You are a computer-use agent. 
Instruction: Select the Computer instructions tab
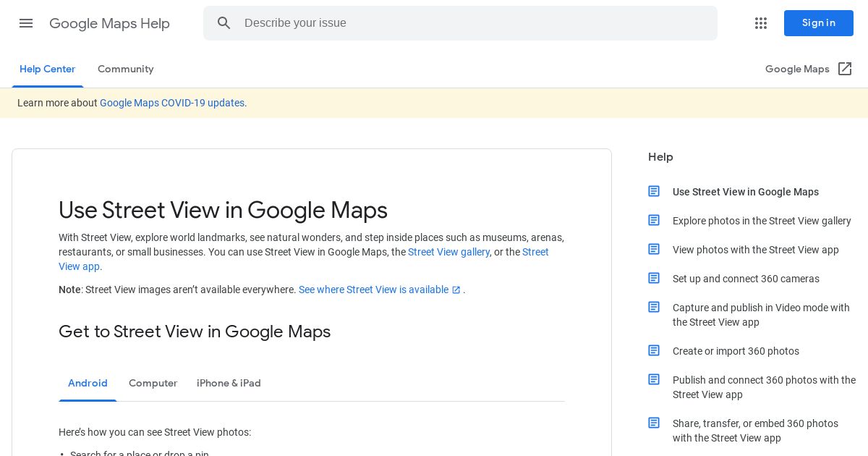[153, 384]
